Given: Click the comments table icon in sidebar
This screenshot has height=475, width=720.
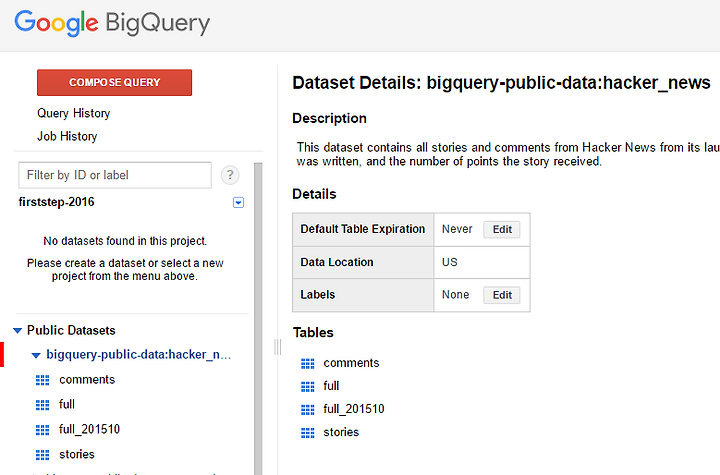Looking at the screenshot, I should pos(42,380).
